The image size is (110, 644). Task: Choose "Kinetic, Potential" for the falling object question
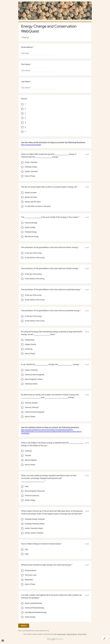[22, 162]
